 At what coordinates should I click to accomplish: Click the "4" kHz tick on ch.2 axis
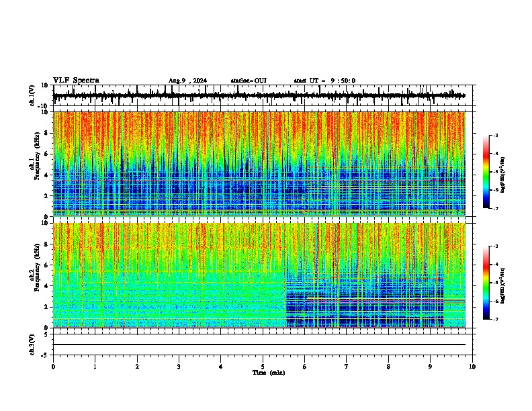coord(48,286)
